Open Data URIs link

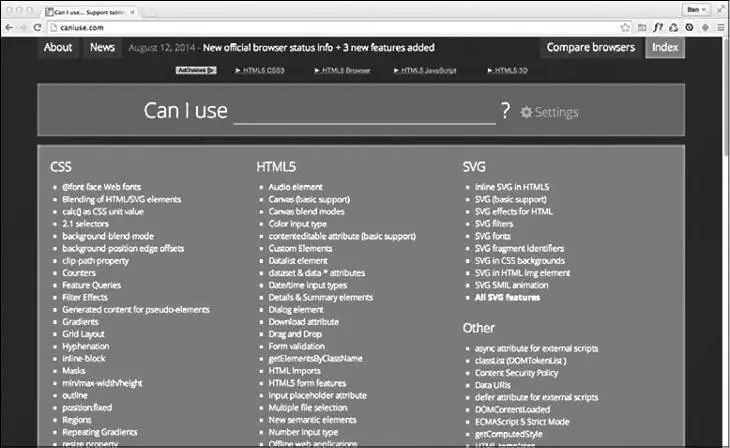pos(493,385)
